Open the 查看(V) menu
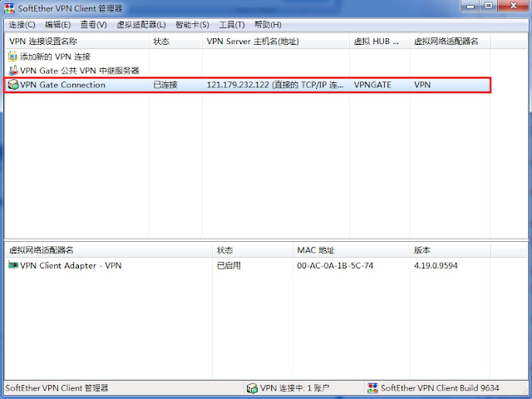 94,25
